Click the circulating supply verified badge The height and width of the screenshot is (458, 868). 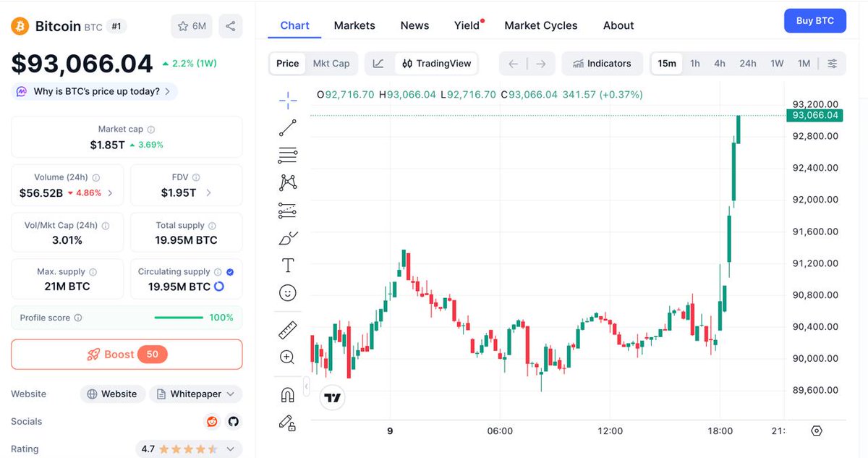coord(230,272)
